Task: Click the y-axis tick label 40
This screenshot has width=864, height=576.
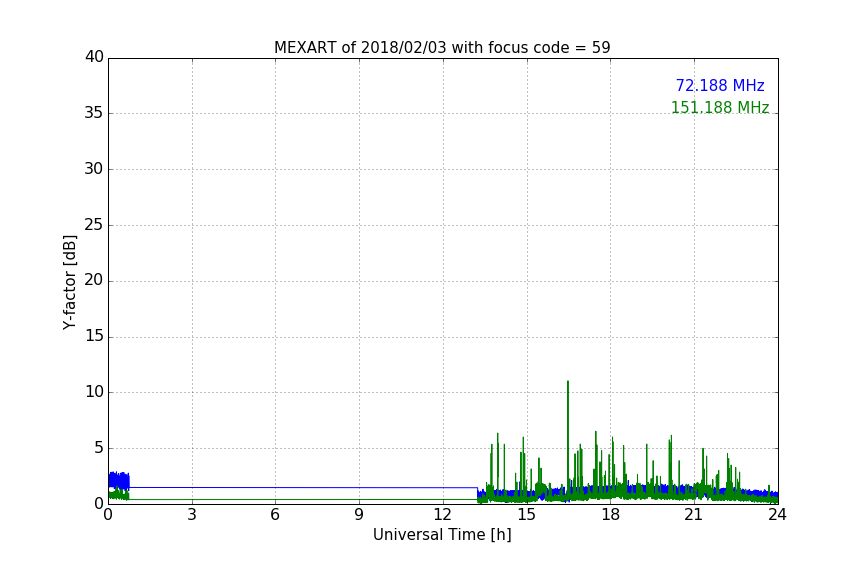Action: pos(94,57)
